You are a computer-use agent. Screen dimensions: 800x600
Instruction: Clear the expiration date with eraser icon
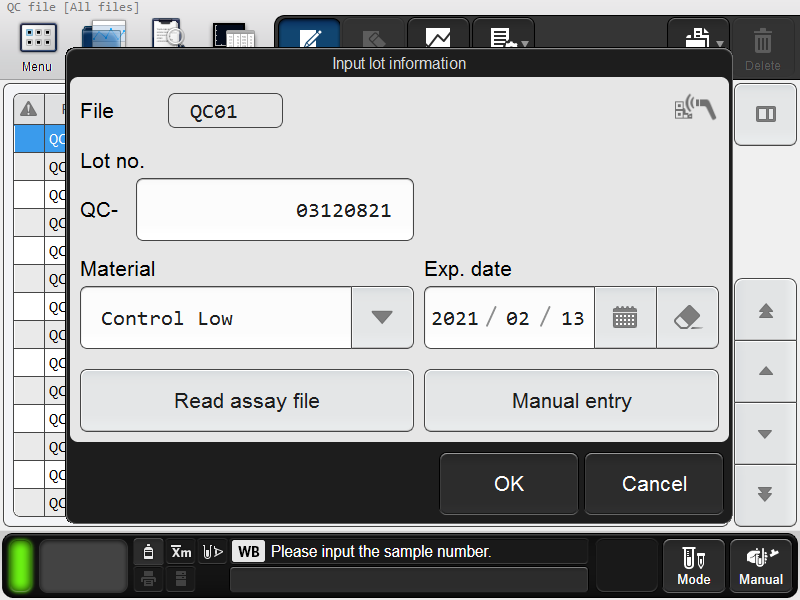click(x=687, y=317)
